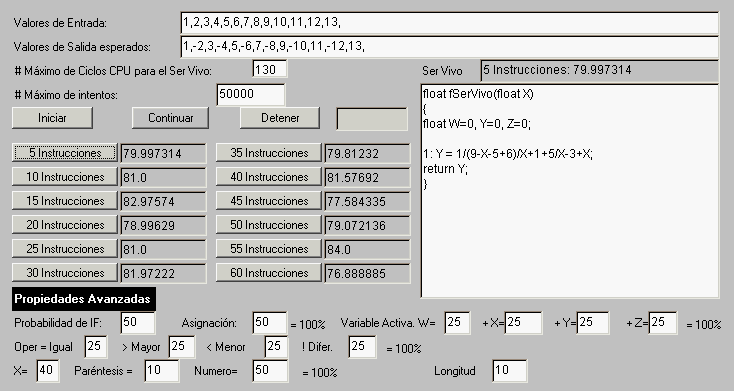Select the 40 Instrucciones button

click(x=269, y=177)
